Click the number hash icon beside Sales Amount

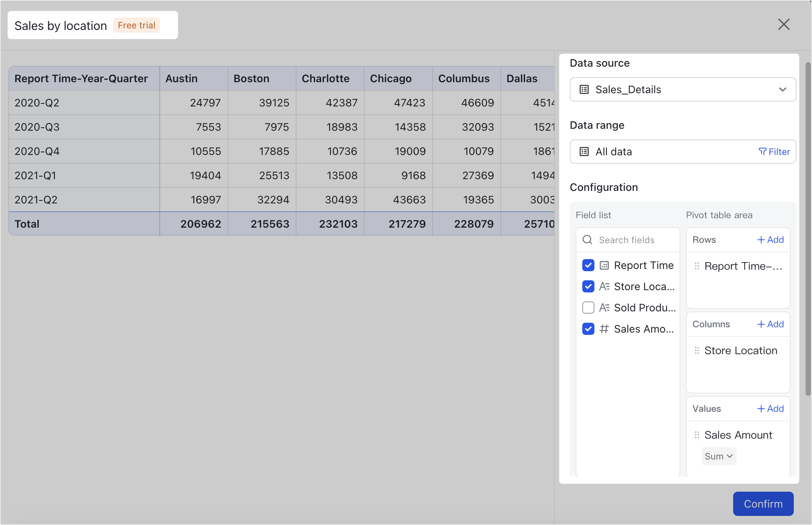604,329
